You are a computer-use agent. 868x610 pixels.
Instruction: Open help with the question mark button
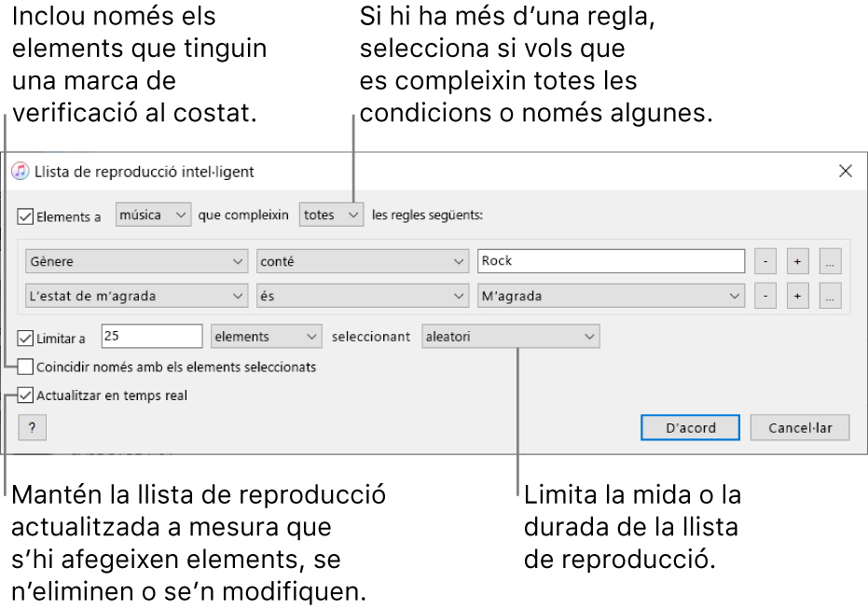32,428
